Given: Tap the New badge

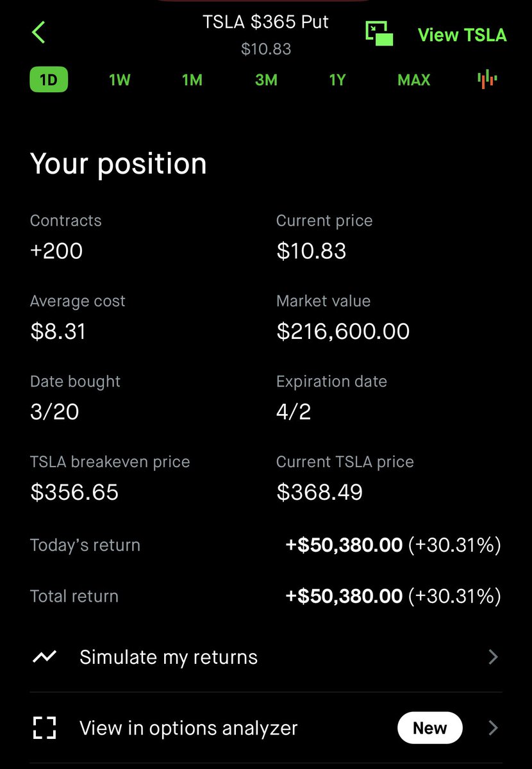Looking at the screenshot, I should 429,728.
